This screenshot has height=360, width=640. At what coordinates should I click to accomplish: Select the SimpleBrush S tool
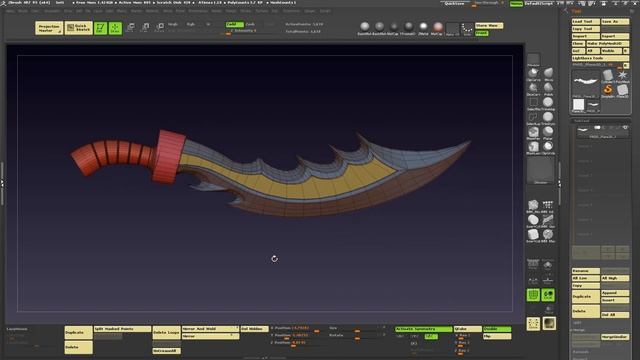(x=608, y=91)
